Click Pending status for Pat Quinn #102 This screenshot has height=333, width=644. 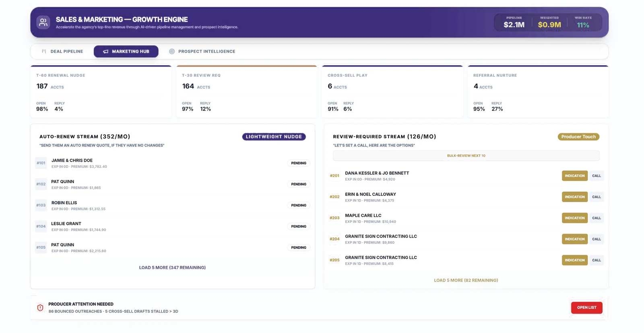[299, 184]
